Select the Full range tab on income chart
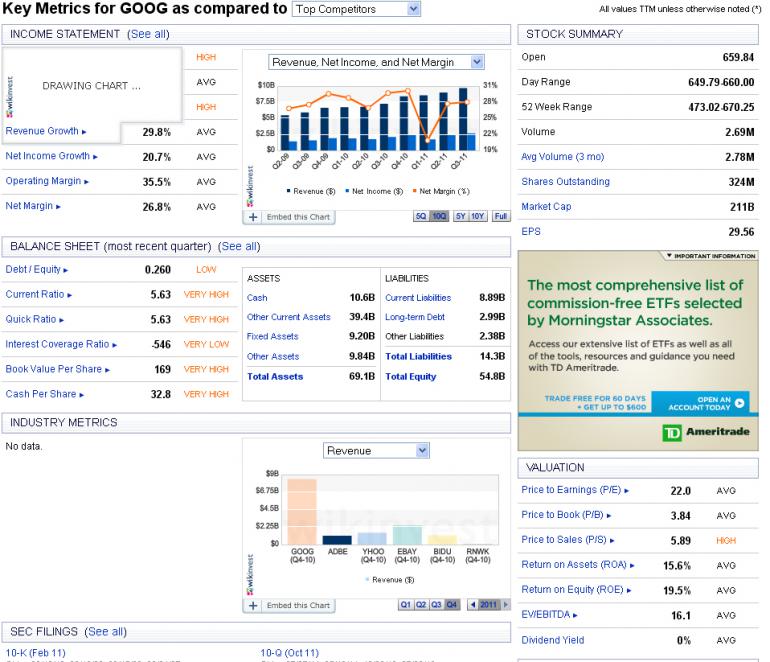 pos(500,216)
